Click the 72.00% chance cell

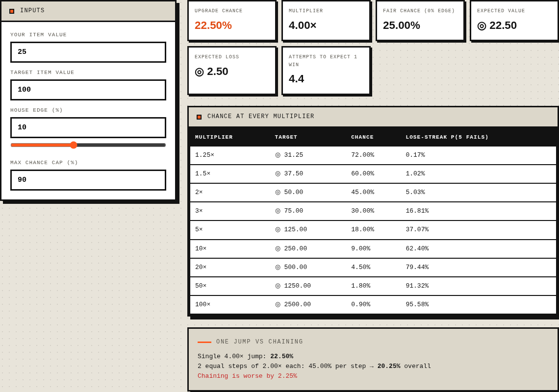click(x=362, y=155)
